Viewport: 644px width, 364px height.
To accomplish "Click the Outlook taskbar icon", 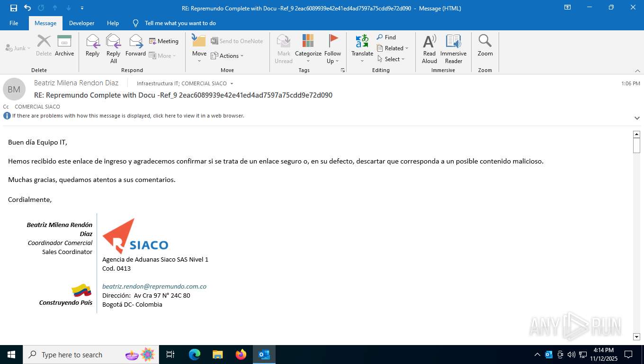I will [x=264, y=355].
